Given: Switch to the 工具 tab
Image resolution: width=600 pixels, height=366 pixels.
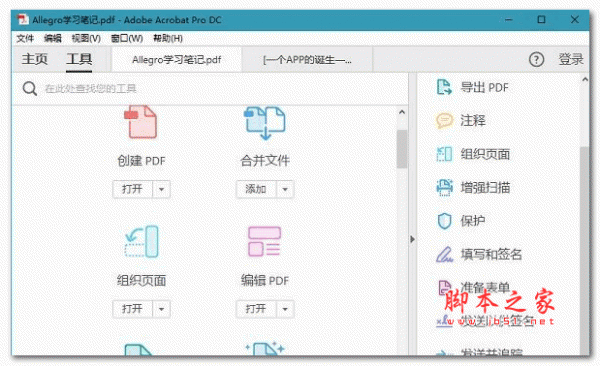Looking at the screenshot, I should click(79, 59).
